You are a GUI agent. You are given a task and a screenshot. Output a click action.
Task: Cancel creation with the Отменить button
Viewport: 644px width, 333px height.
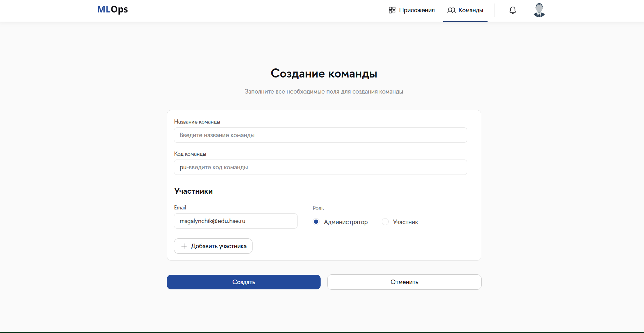point(404,282)
